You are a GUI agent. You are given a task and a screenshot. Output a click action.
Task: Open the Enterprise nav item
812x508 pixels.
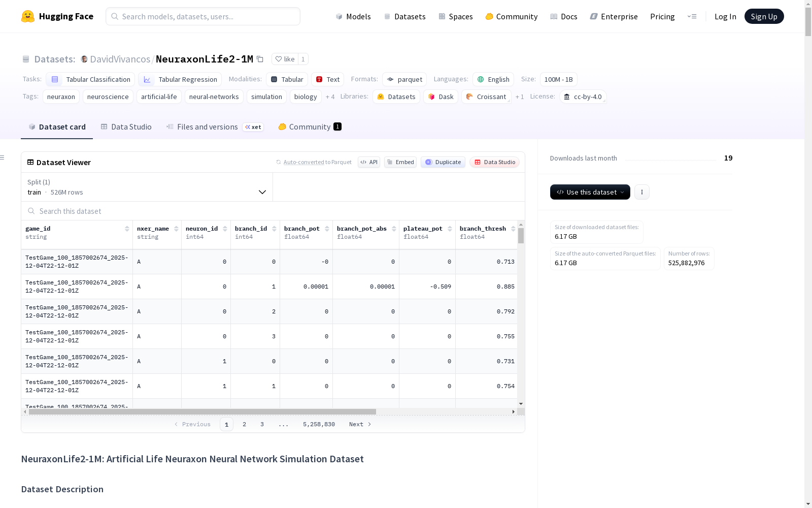[x=614, y=16]
